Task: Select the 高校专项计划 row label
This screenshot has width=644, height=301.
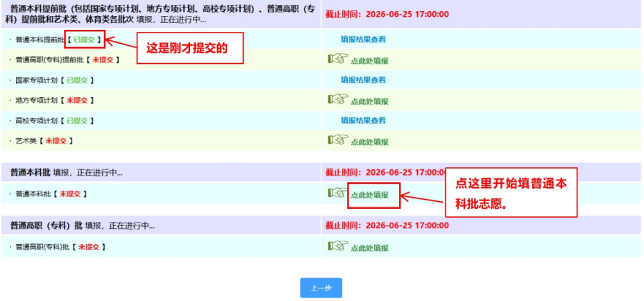Action: pos(35,121)
